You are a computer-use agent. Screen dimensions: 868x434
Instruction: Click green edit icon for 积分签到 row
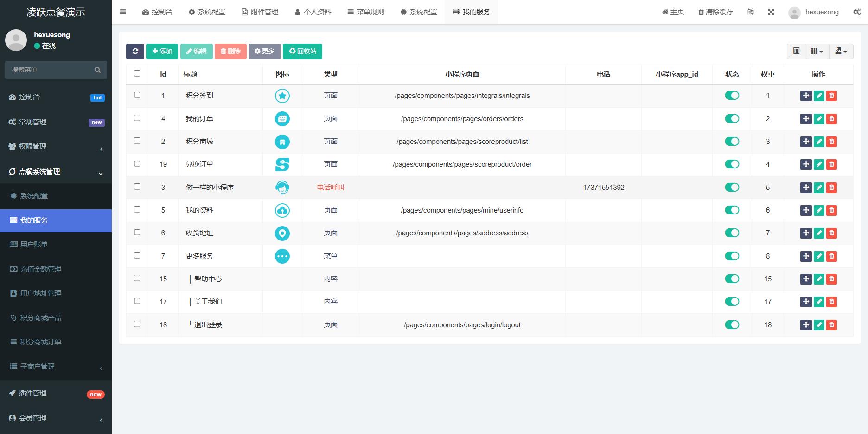pos(819,96)
